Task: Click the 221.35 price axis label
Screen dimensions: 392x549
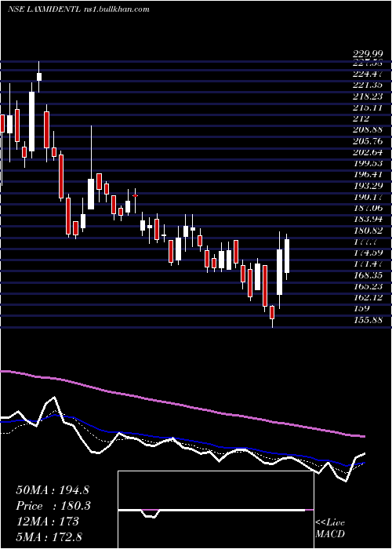Action: tap(367, 85)
